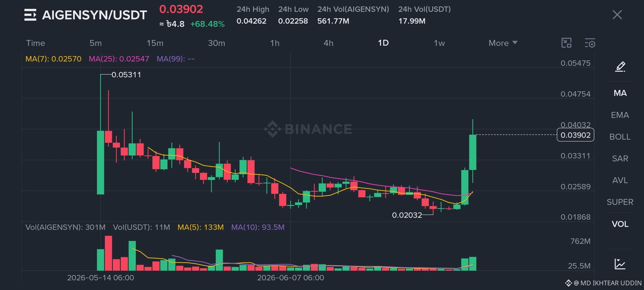The image size is (644, 290).
Task: Toggle the SUPER indicator
Action: [620, 202]
